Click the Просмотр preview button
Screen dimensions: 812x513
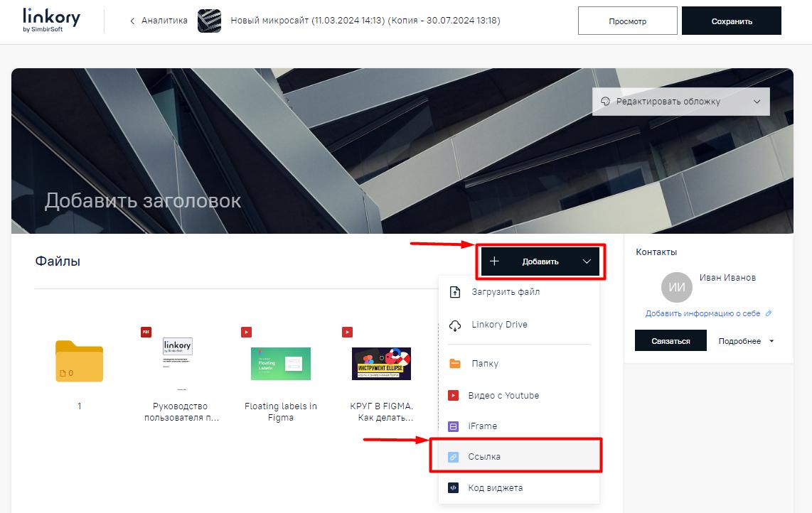coord(627,21)
